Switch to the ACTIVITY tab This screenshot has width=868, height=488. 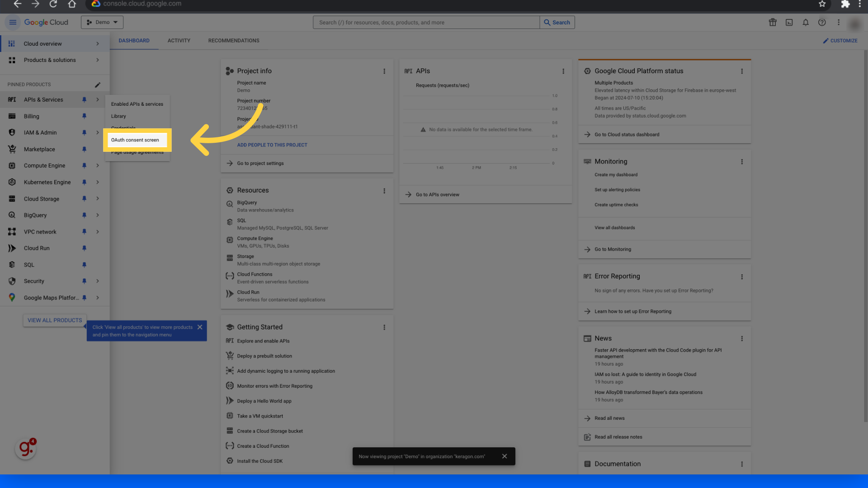click(179, 40)
